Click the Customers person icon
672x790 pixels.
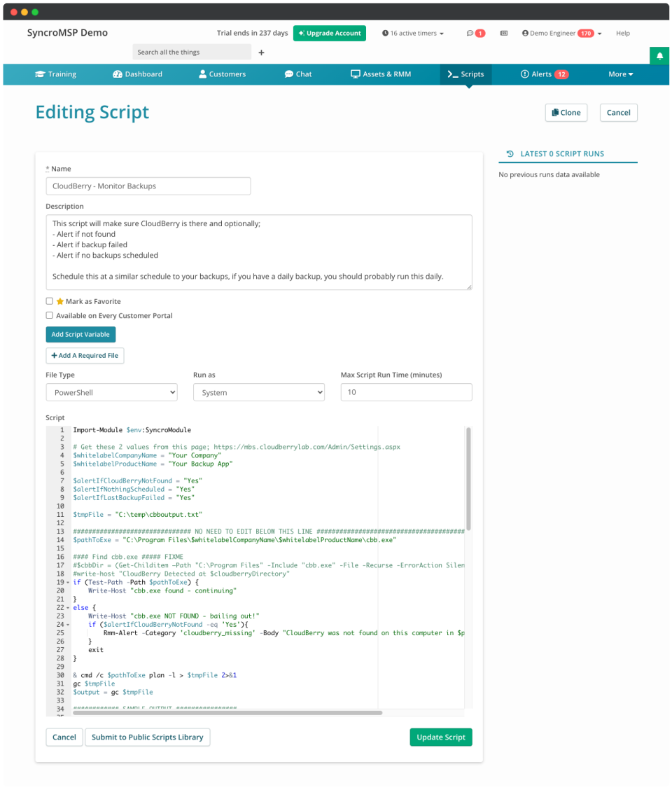point(202,74)
